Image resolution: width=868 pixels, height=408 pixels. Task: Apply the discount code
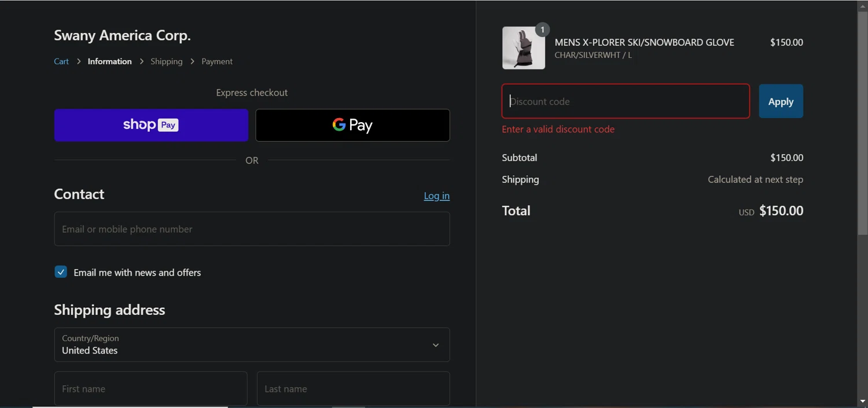click(x=781, y=101)
